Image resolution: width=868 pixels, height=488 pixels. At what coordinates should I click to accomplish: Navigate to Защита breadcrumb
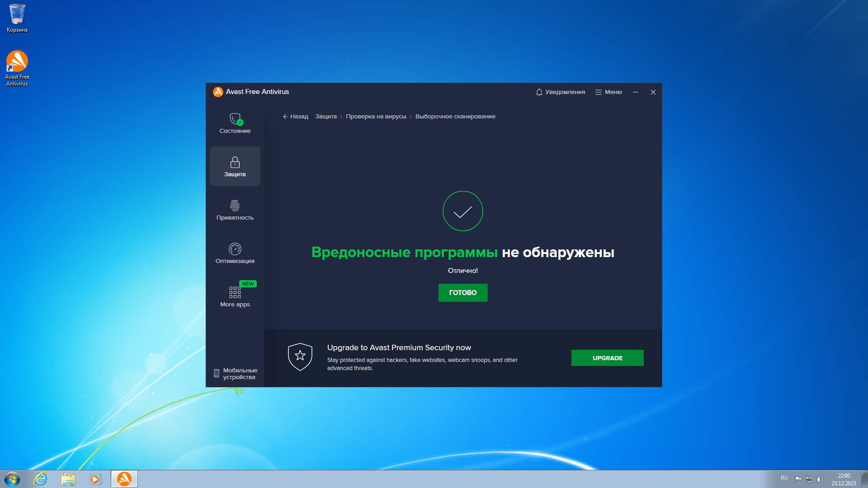pyautogui.click(x=325, y=117)
